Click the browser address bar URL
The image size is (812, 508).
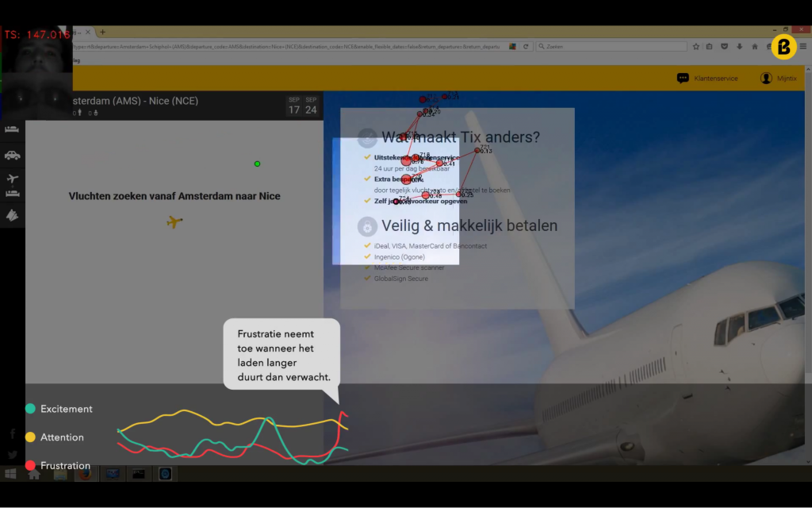point(286,47)
